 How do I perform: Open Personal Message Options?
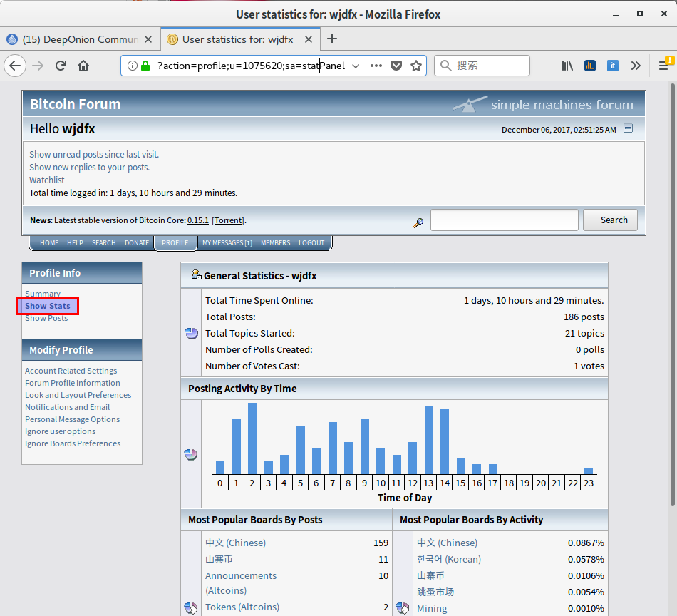(73, 419)
